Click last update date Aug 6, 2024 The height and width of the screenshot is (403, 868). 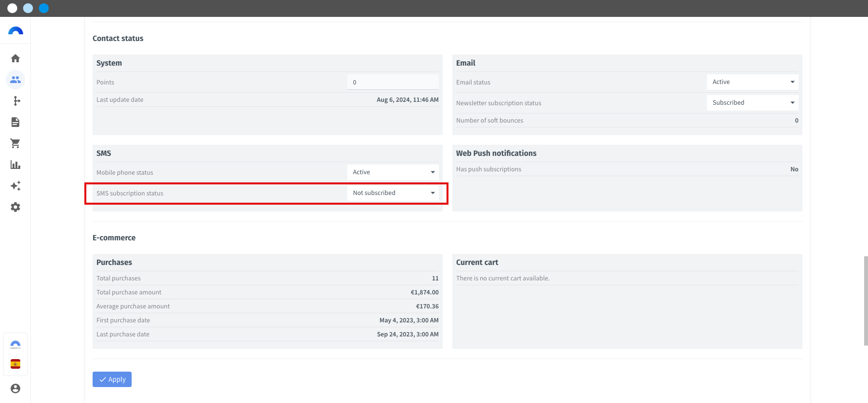[407, 100]
